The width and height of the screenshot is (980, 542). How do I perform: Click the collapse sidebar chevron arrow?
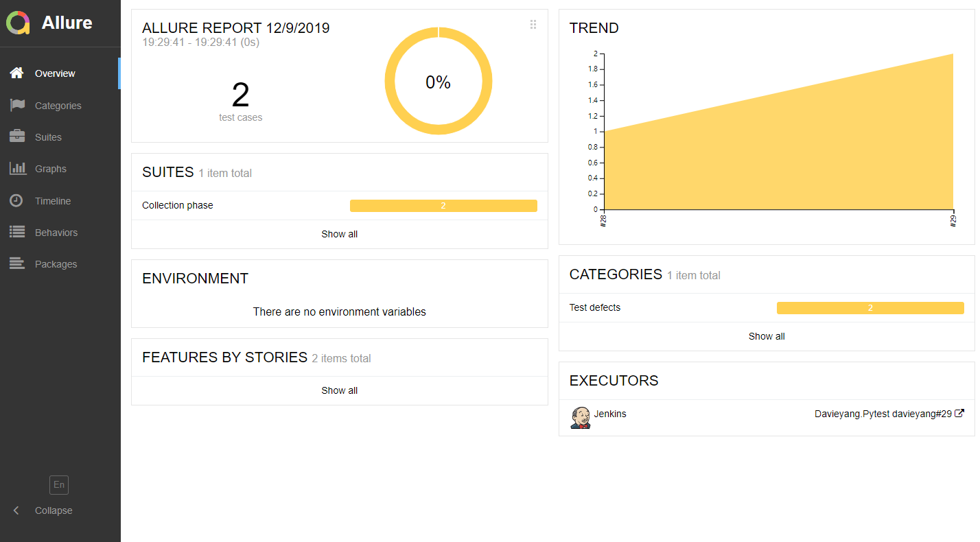pos(16,510)
